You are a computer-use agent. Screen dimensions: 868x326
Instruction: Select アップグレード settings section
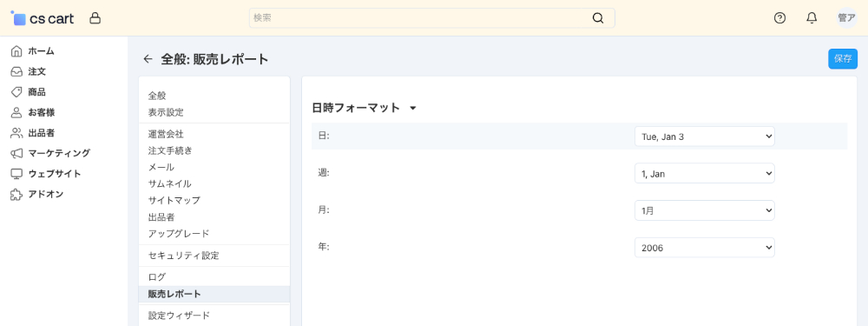(x=178, y=233)
